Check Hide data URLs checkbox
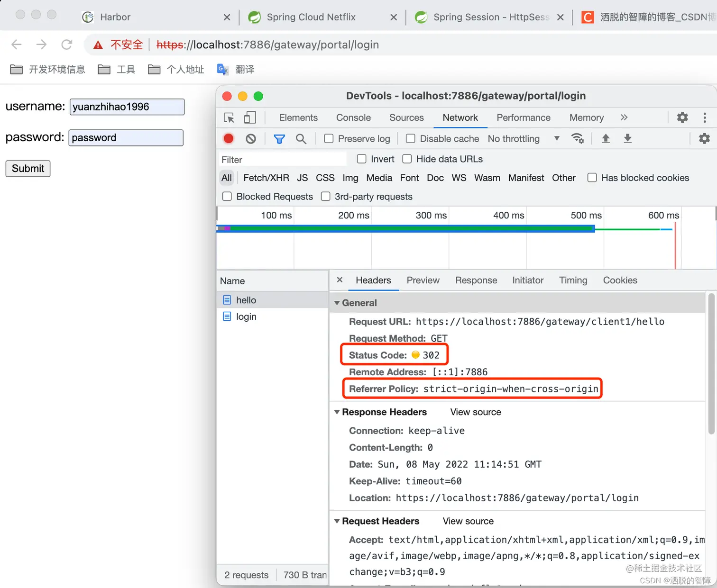The image size is (717, 588). pyautogui.click(x=407, y=159)
